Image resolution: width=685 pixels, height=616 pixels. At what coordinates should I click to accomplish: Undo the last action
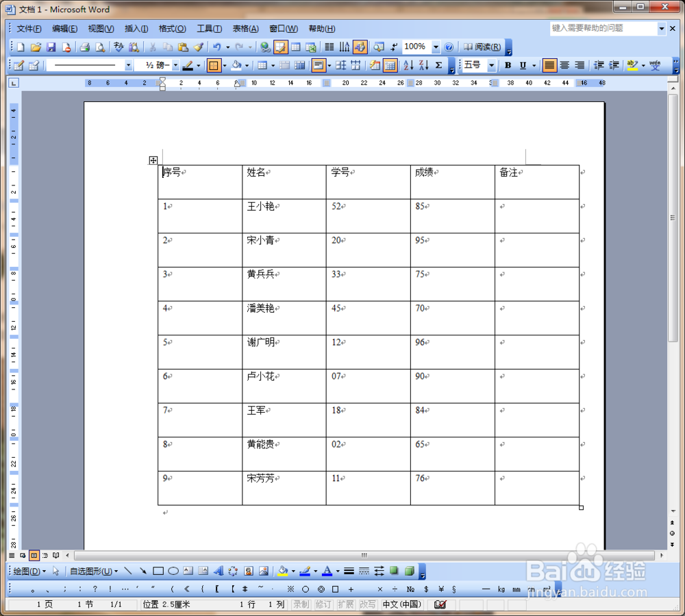pos(217,47)
